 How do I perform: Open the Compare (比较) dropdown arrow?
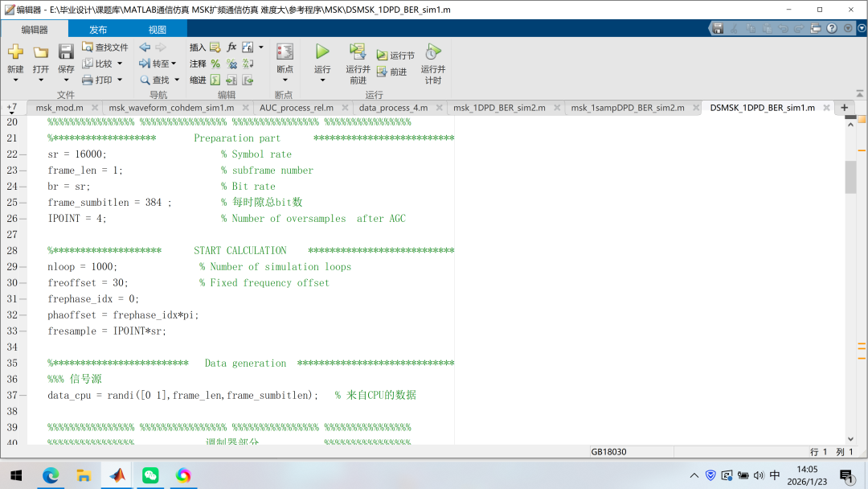pyautogui.click(x=120, y=64)
